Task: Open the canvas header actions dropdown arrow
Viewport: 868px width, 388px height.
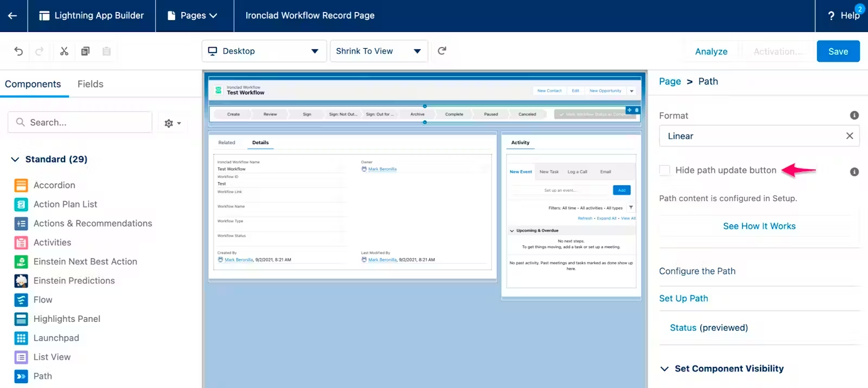Action: tap(632, 90)
